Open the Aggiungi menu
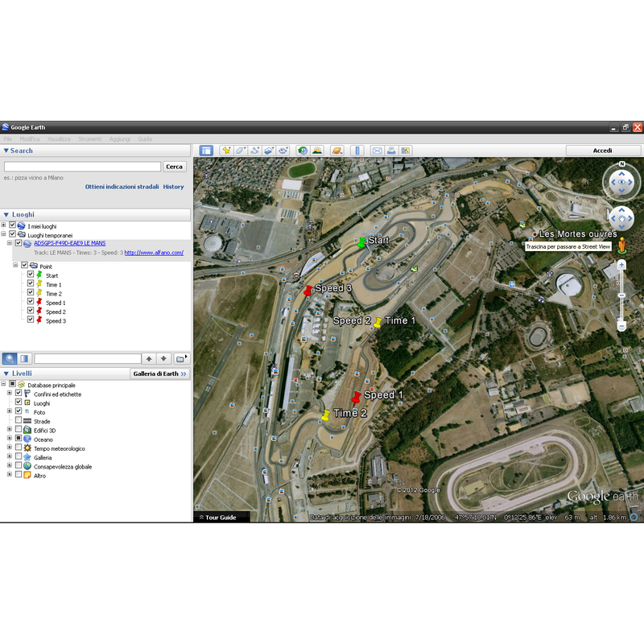644x644 pixels. tap(119, 139)
